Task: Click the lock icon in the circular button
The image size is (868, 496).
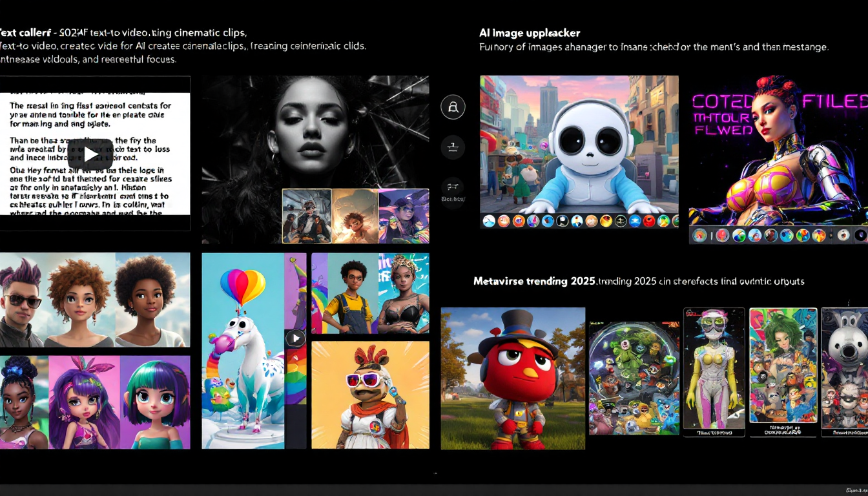Action: pyautogui.click(x=453, y=107)
